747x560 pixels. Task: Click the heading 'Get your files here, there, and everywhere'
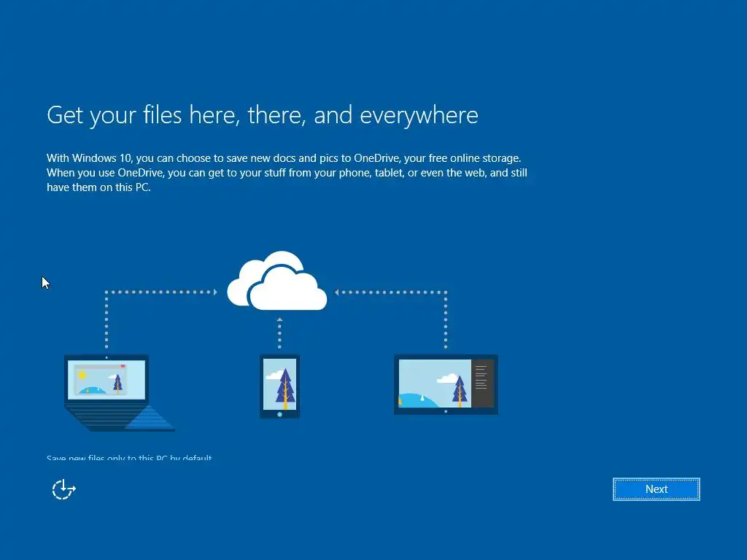(x=263, y=115)
